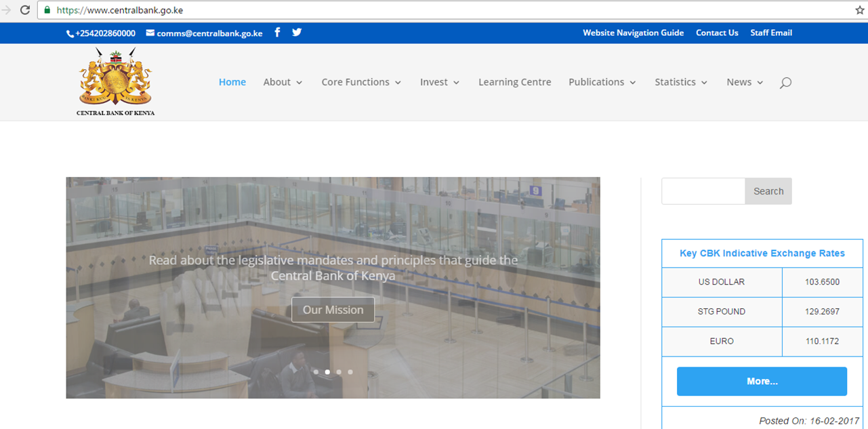The width and height of the screenshot is (868, 429).
Task: Open the Facebook icon link
Action: coord(277,33)
